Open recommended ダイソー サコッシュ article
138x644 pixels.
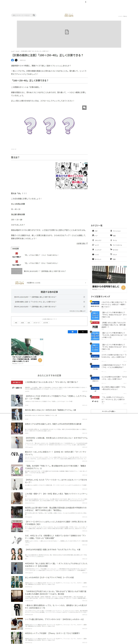point(49,526)
